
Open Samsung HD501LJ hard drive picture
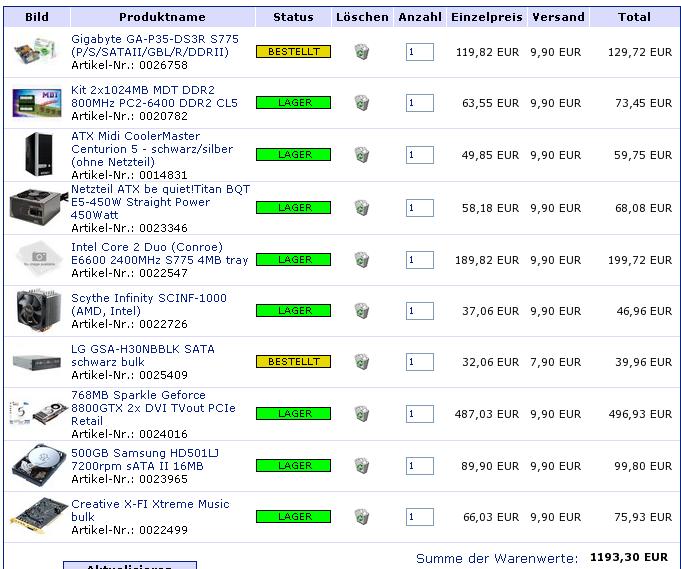click(x=39, y=466)
